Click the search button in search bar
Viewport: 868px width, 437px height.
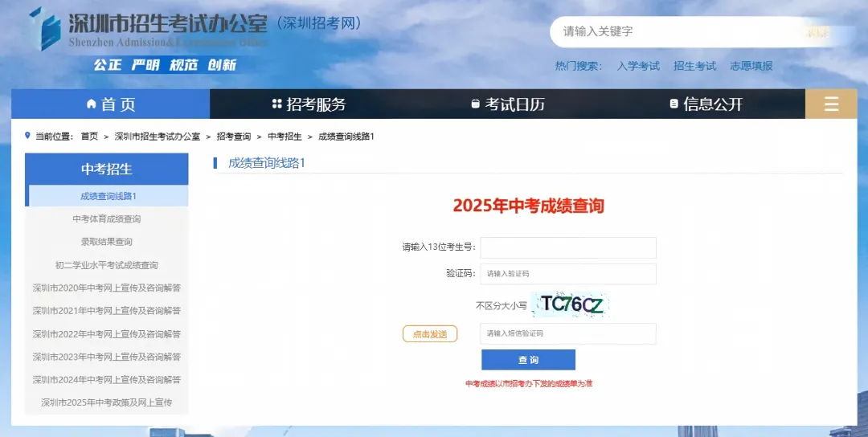[x=819, y=32]
